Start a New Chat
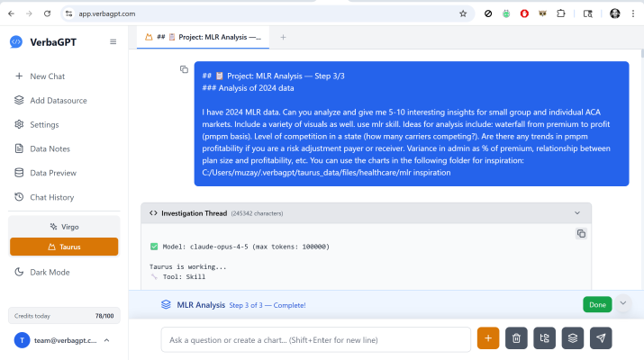The height and width of the screenshot is (360, 644). point(47,76)
